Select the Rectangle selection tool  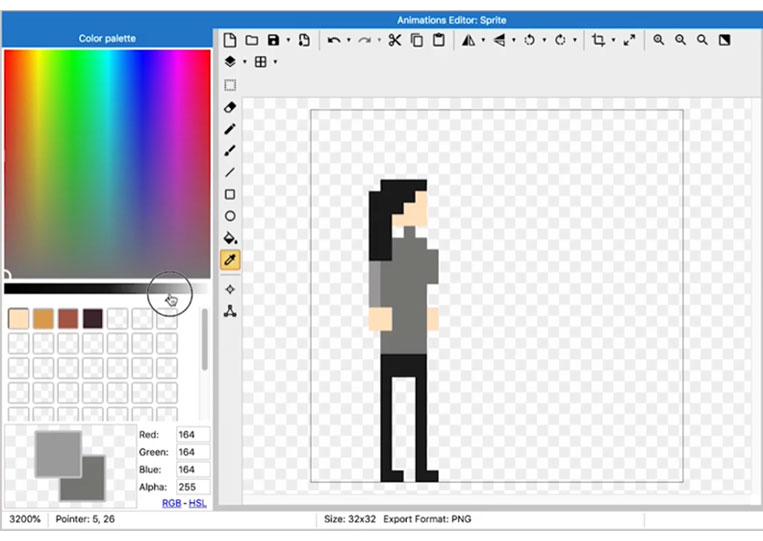point(230,85)
